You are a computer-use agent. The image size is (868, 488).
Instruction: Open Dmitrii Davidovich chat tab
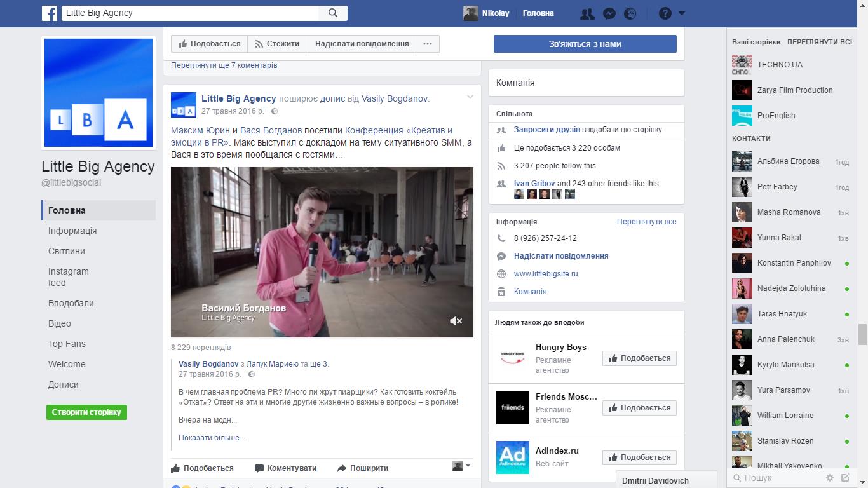[666, 480]
